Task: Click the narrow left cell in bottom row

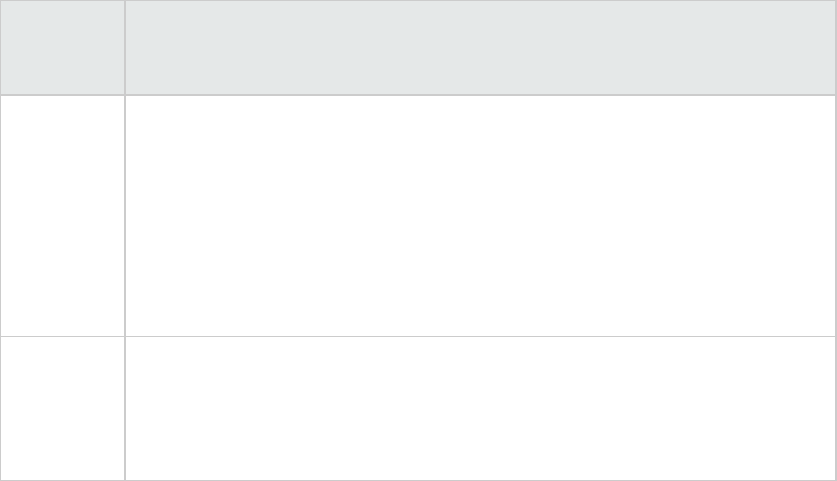Action: pyautogui.click(x=62, y=408)
